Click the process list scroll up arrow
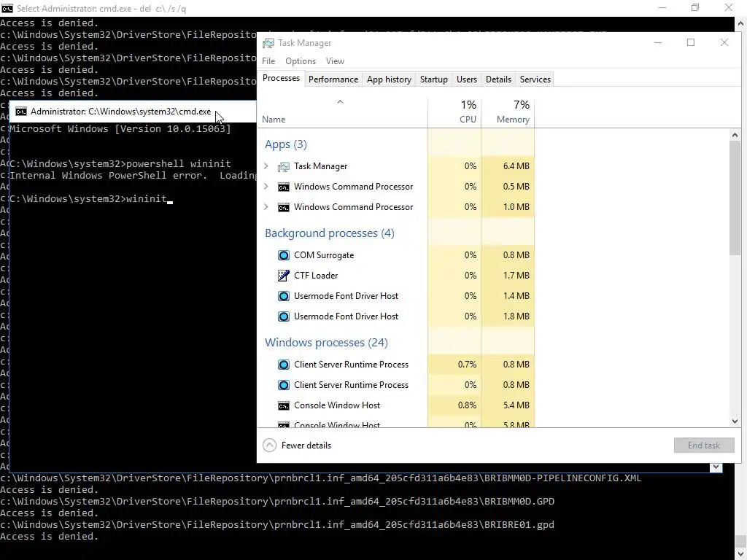Viewport: 747px width, 560px height. [735, 135]
